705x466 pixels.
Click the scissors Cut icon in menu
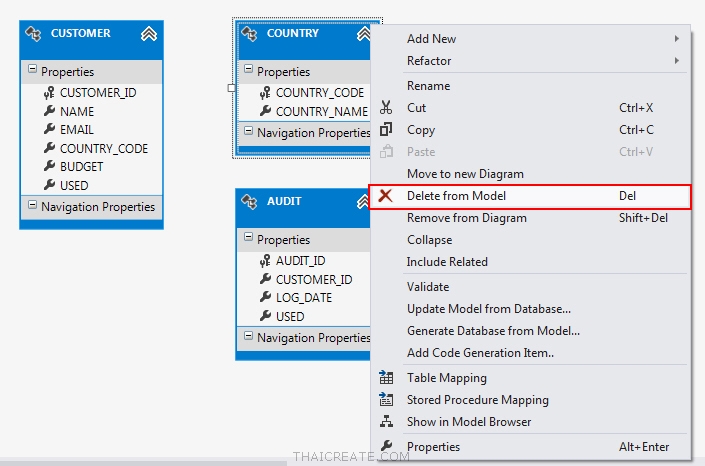386,108
